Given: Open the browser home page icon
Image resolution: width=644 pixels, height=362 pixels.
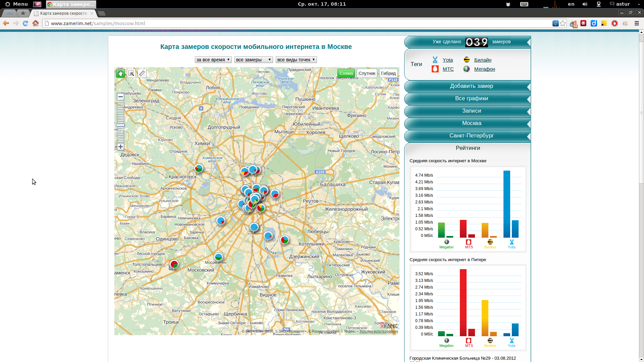Looking at the screenshot, I should [36, 23].
